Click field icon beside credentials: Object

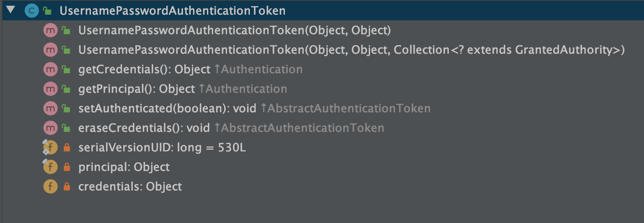click(50, 186)
